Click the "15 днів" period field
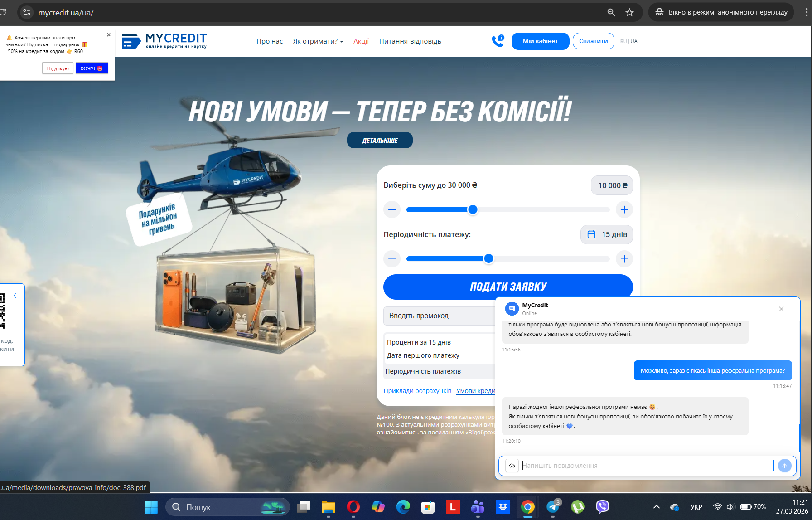The height and width of the screenshot is (520, 812). click(607, 234)
